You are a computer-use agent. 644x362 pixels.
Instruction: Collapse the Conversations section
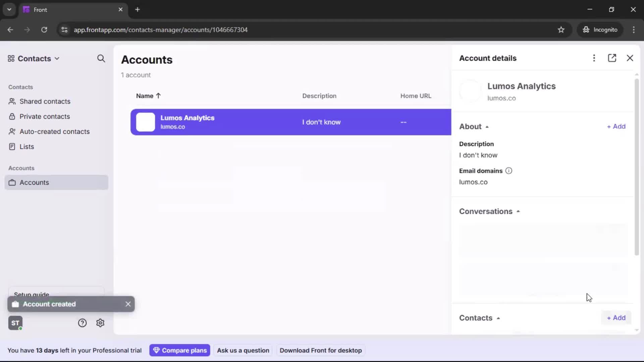[519, 211]
